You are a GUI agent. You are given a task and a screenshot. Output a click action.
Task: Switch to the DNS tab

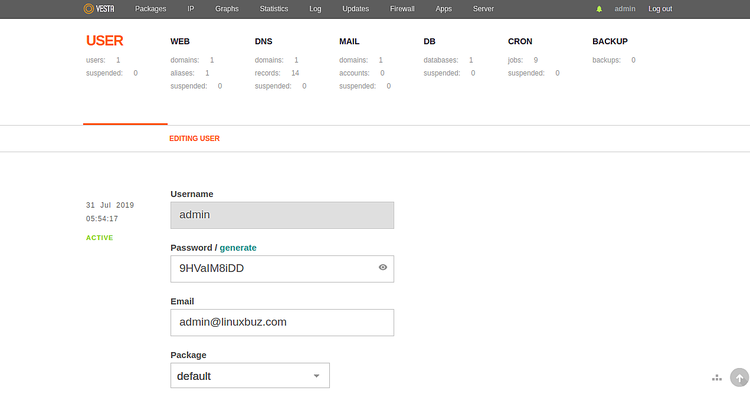point(264,42)
